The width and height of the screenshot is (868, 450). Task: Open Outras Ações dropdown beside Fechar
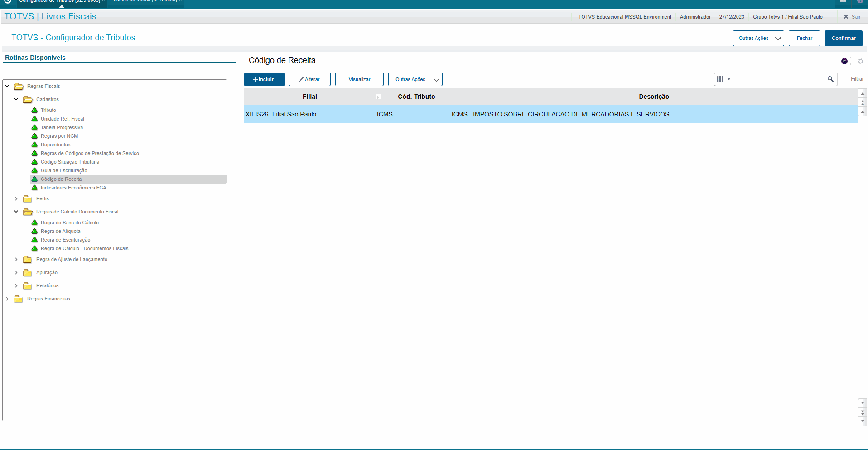pos(758,38)
